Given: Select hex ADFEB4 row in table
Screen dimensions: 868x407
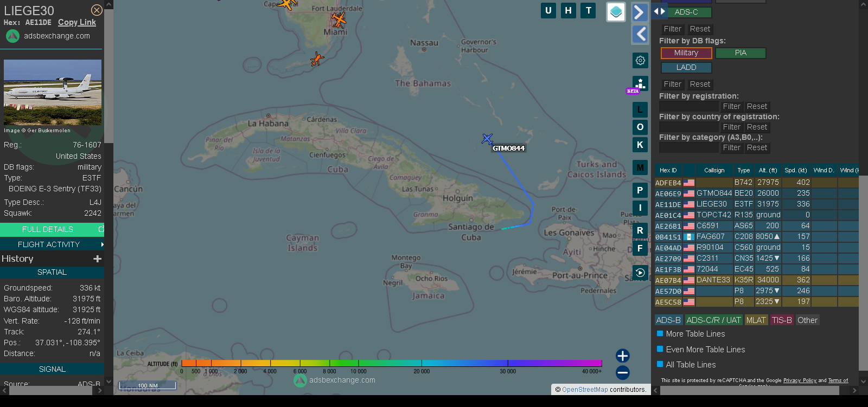Looking at the screenshot, I should click(x=757, y=183).
